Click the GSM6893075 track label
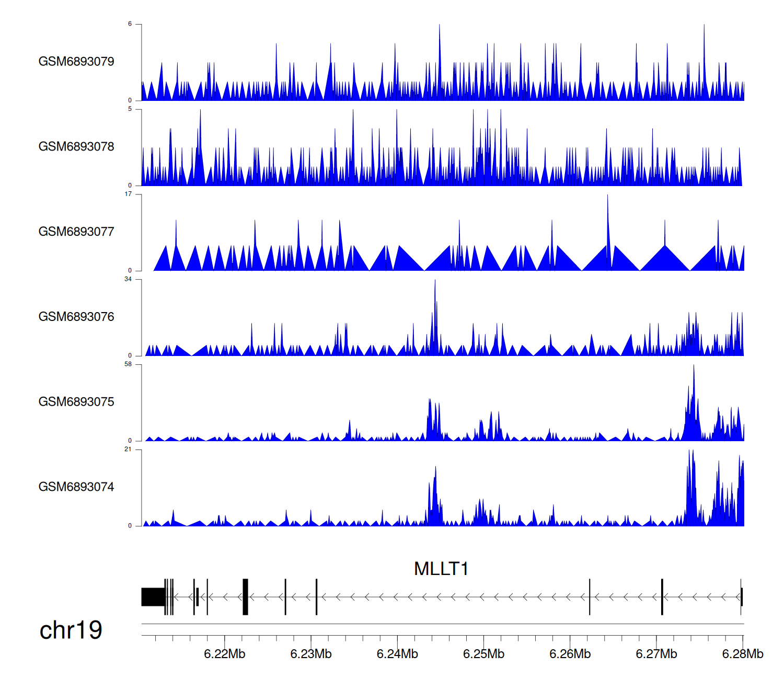This screenshot has height=690, width=784. 76,402
